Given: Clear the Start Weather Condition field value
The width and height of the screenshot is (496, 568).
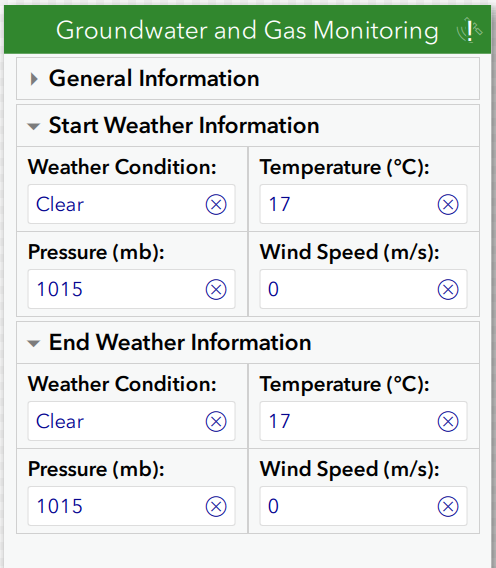Looking at the screenshot, I should point(216,204).
